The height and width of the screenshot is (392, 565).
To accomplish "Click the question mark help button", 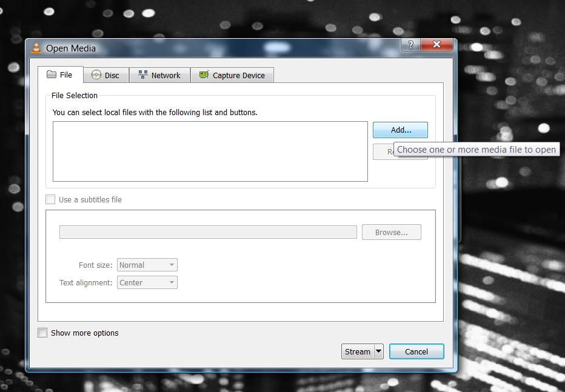I will pos(410,45).
